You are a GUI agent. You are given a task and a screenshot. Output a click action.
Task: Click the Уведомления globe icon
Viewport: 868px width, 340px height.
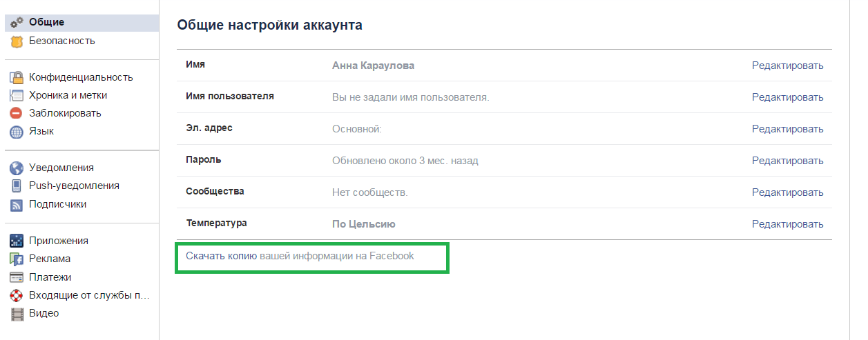click(x=17, y=168)
